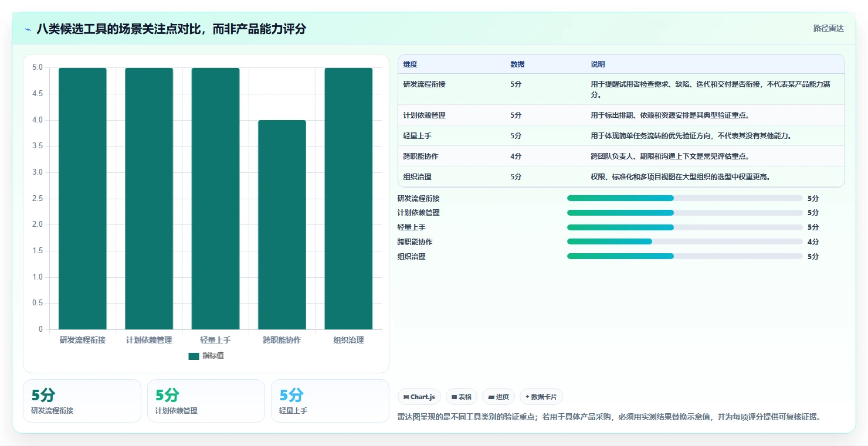Click the 轻量上手 bar in chart
The height and width of the screenshot is (446, 868).
point(215,199)
